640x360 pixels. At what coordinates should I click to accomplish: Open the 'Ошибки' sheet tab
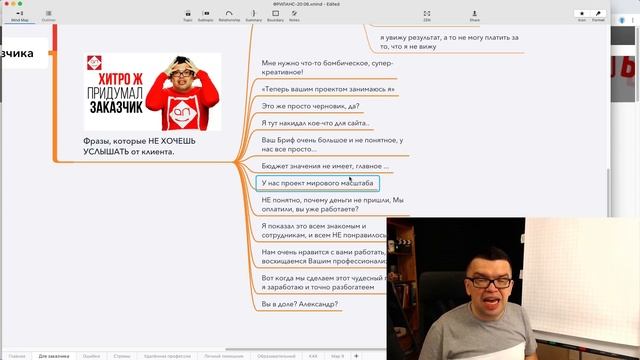[x=91, y=356]
